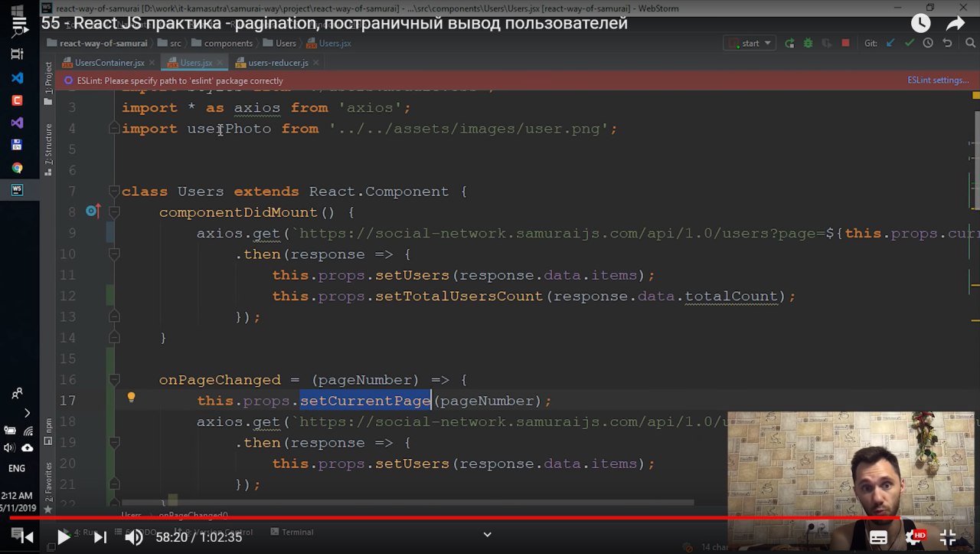Screen dimensions: 980x554
Task: Skip to the next video
Action: tap(100, 537)
